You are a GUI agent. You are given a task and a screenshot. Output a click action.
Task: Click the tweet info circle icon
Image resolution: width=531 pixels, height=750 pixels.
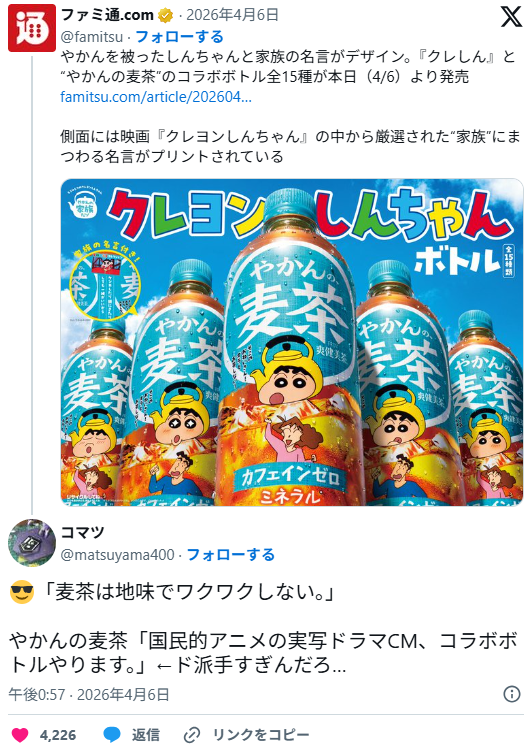point(512,694)
